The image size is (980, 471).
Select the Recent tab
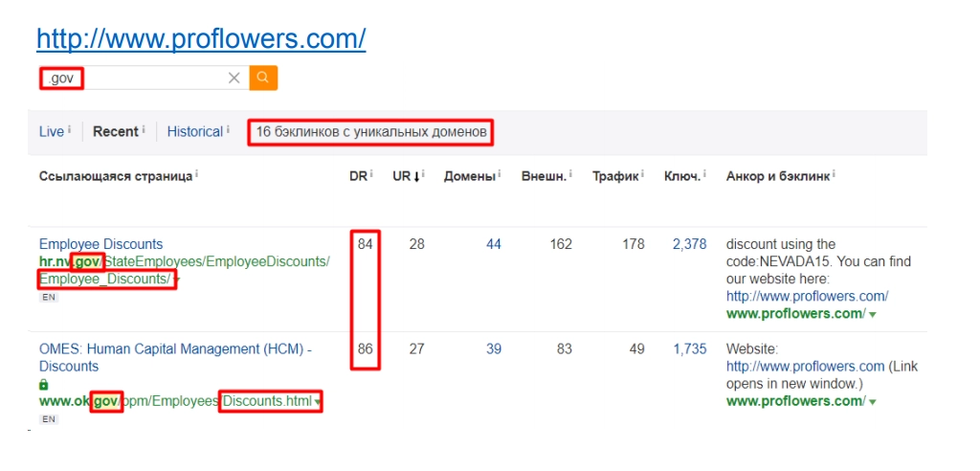[x=115, y=132]
